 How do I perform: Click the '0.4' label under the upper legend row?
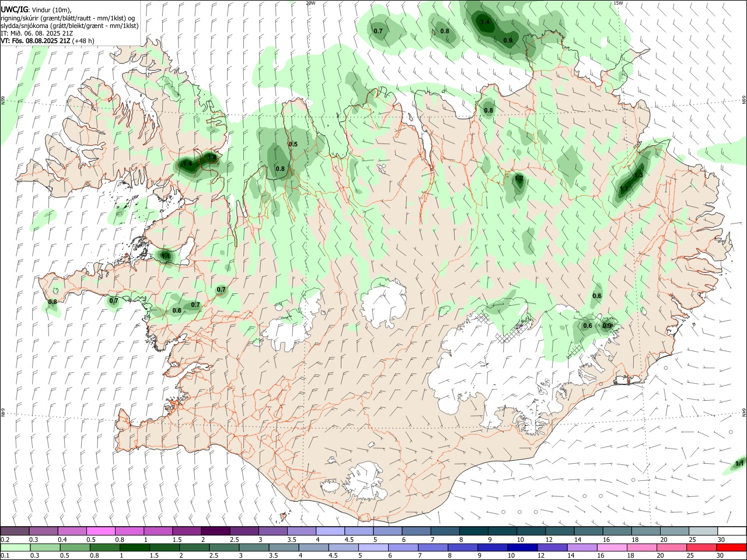62,540
